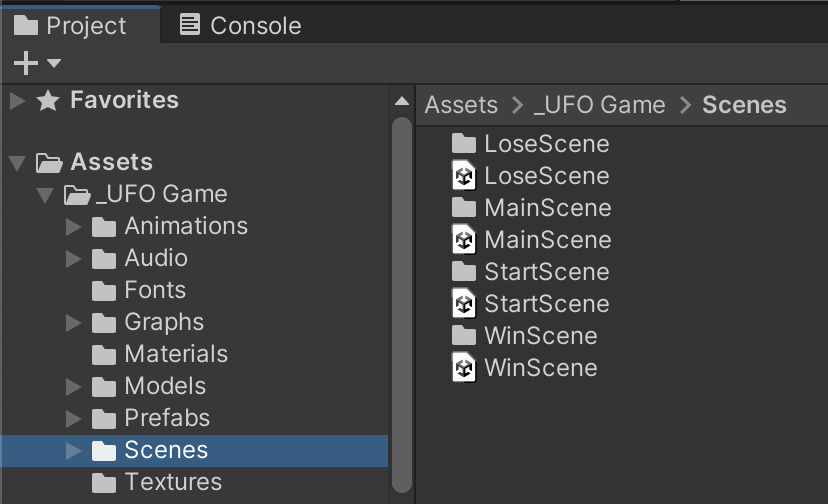Go to Assets in the breadcrumb path
This screenshot has height=504, width=828.
(x=461, y=105)
